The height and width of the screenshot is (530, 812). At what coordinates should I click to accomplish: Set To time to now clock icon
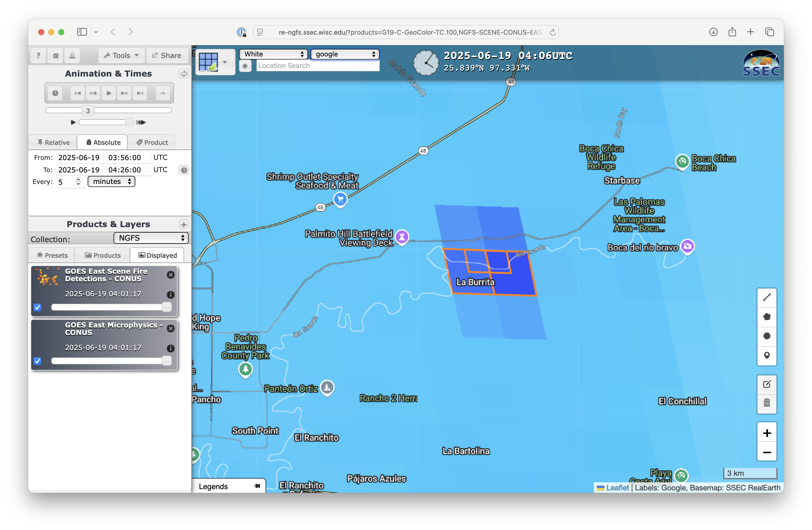pyautogui.click(x=184, y=170)
